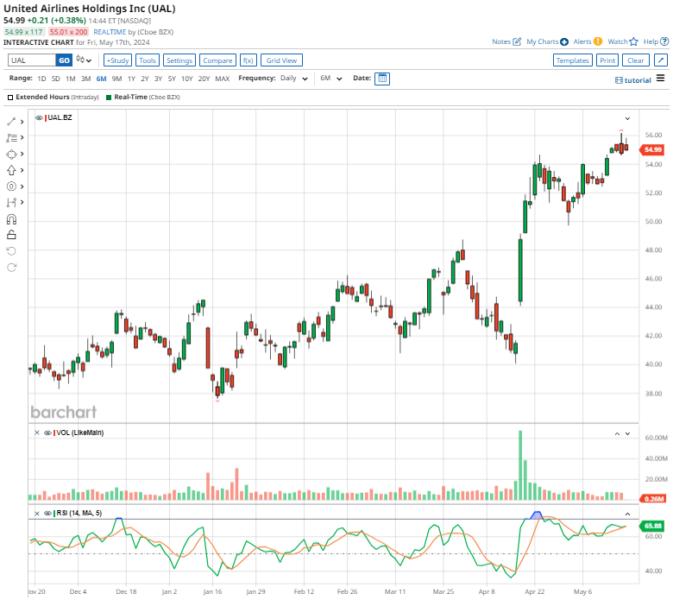Viewport: 673px width, 600px height.
Task: Open the tutorial link
Action: tap(633, 80)
